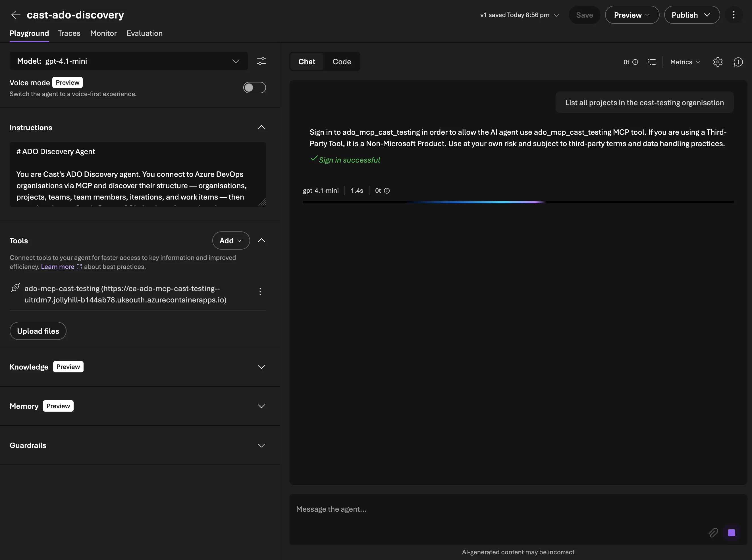This screenshot has width=752, height=560.
Task: Expand the Knowledge section
Action: click(261, 367)
